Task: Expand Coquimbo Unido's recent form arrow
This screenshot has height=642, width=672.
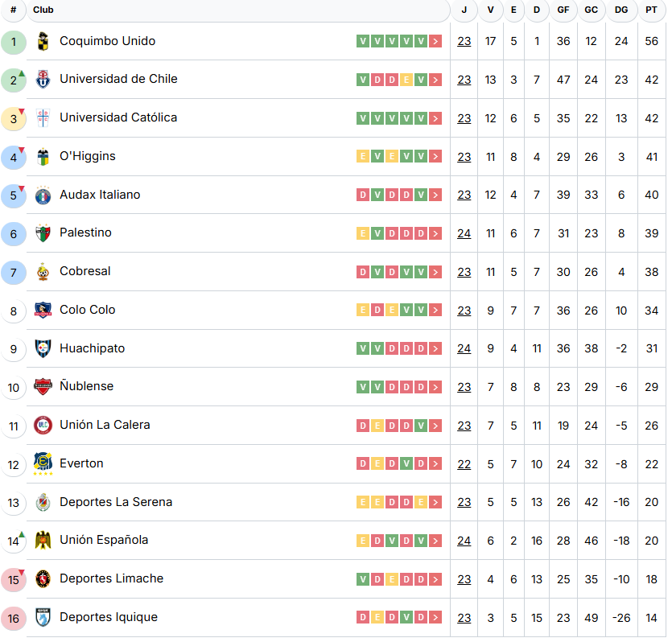Action: click(435, 41)
